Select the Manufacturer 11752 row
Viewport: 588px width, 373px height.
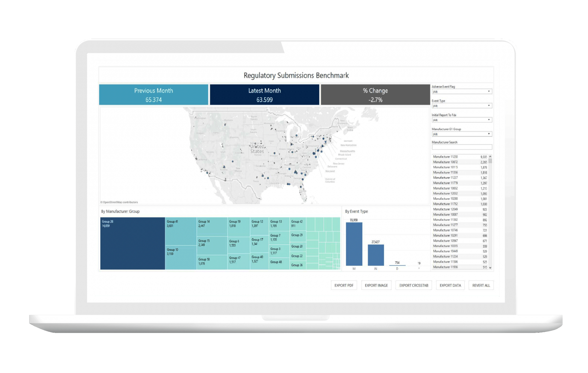460,204
